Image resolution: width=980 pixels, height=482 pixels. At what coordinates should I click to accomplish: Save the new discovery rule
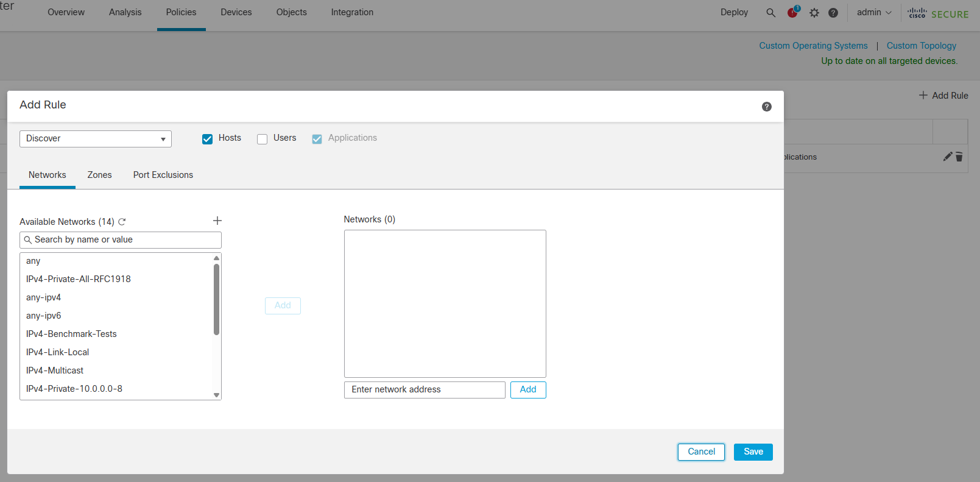click(753, 452)
